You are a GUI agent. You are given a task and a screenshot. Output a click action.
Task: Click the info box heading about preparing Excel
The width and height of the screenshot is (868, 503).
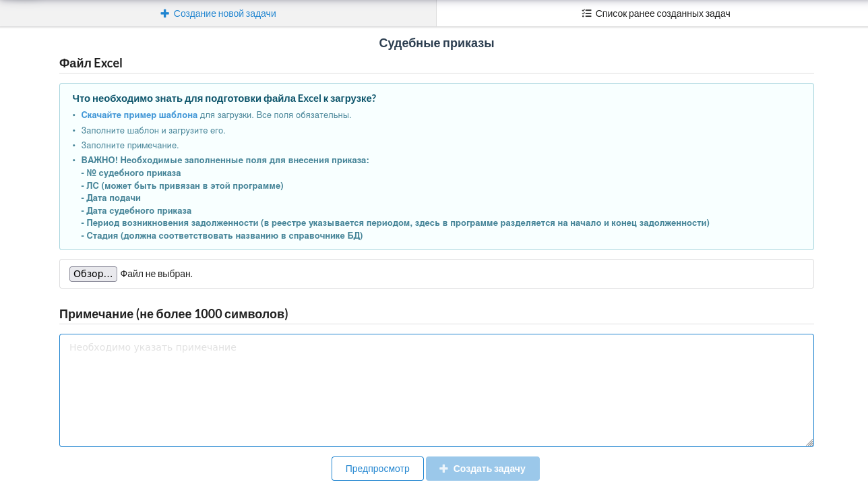(x=224, y=98)
